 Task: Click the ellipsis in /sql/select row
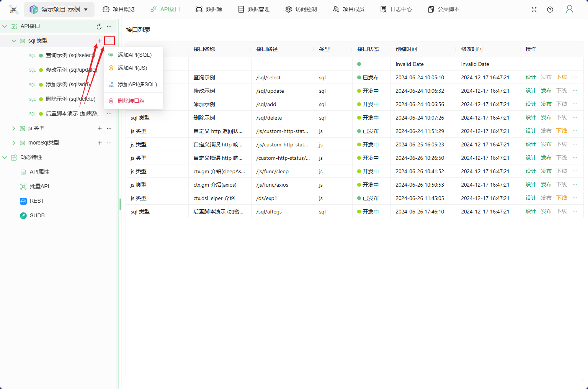point(575,77)
